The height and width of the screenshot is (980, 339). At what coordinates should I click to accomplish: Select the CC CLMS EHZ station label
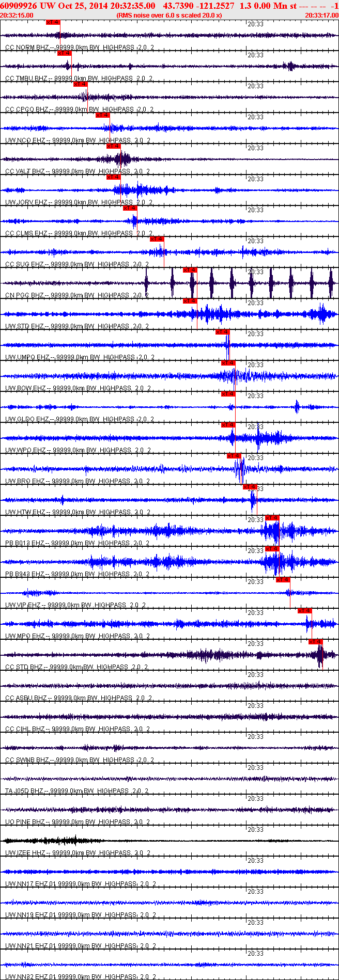click(79, 233)
